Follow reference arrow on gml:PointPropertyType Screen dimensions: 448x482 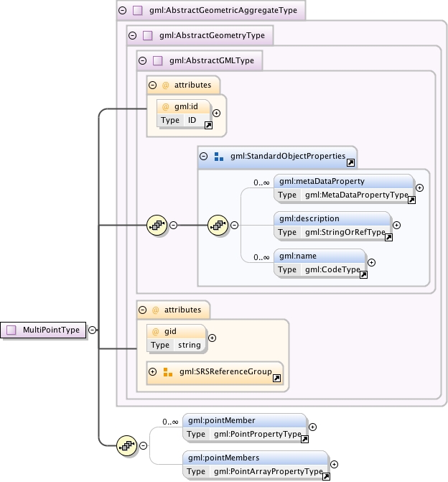point(304,440)
